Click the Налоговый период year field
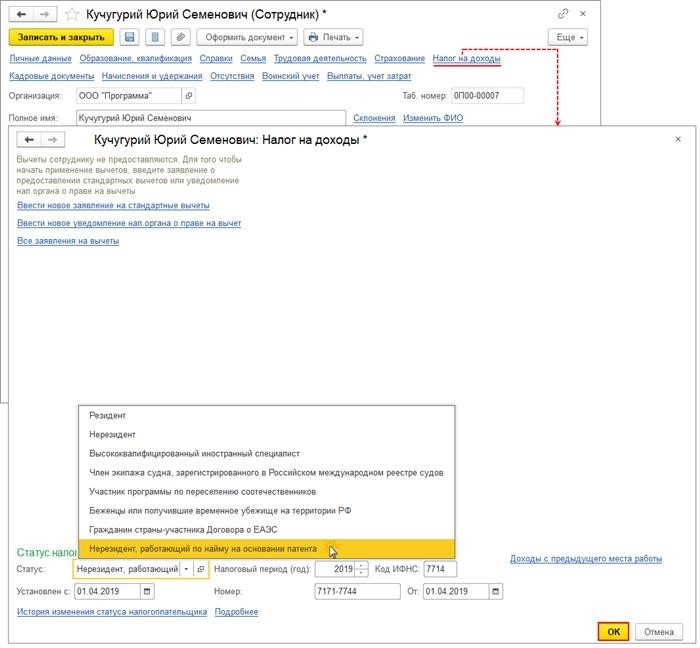The height and width of the screenshot is (648, 700). [336, 569]
